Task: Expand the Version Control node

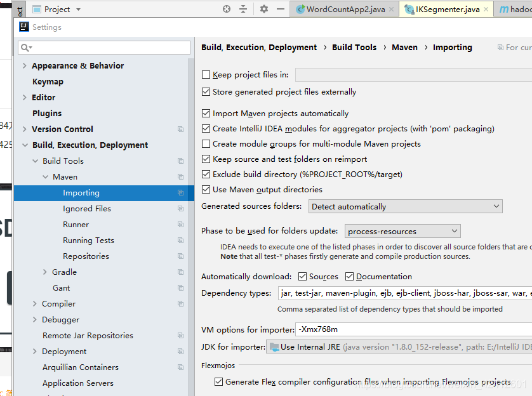Action: point(24,129)
